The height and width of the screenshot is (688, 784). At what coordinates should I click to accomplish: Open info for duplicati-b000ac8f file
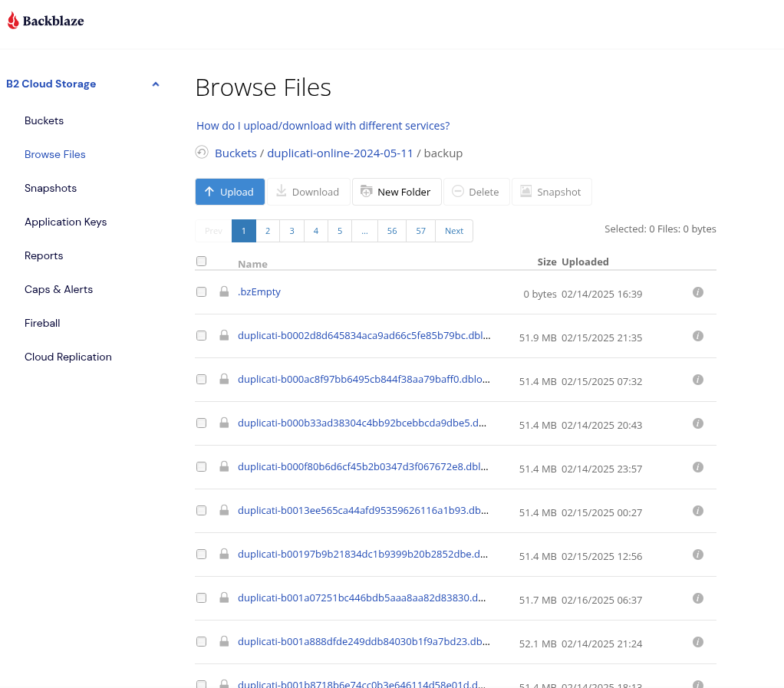tap(698, 380)
